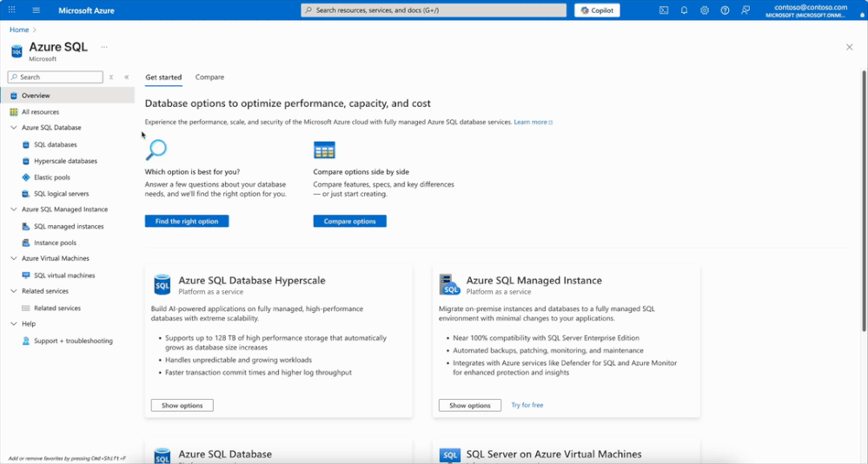Click the Related services list icon

pyautogui.click(x=25, y=308)
